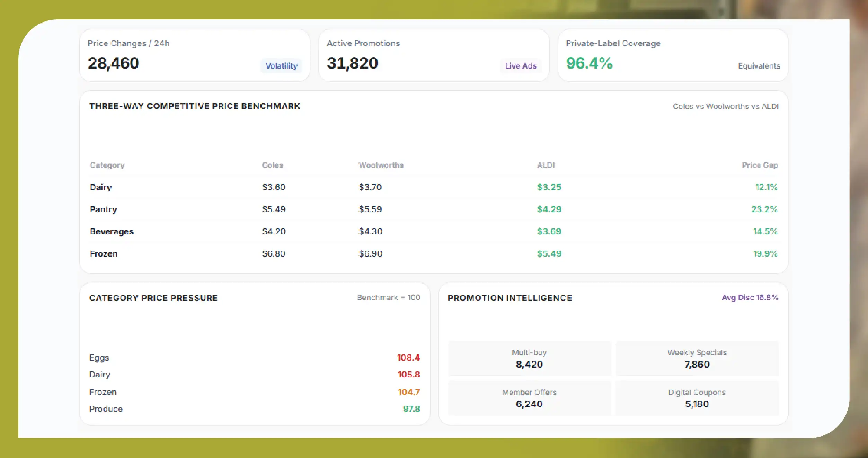Screen dimensions: 868x458
Task: Click ALDI Dairy price $3.25
Action: (549, 187)
